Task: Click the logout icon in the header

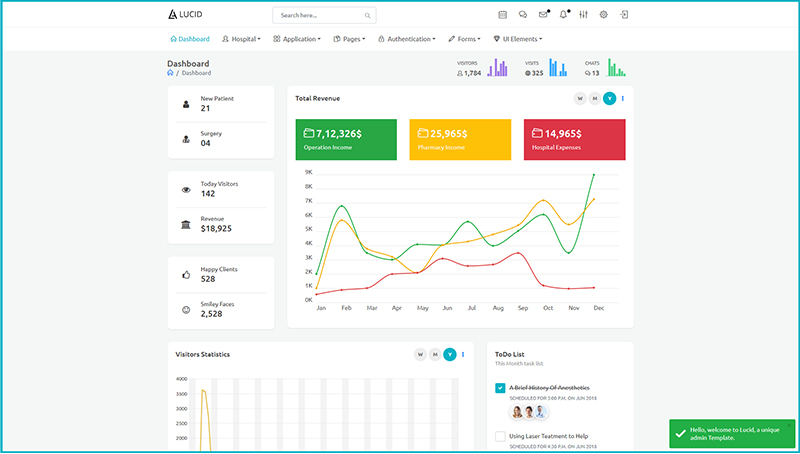Action: click(624, 15)
